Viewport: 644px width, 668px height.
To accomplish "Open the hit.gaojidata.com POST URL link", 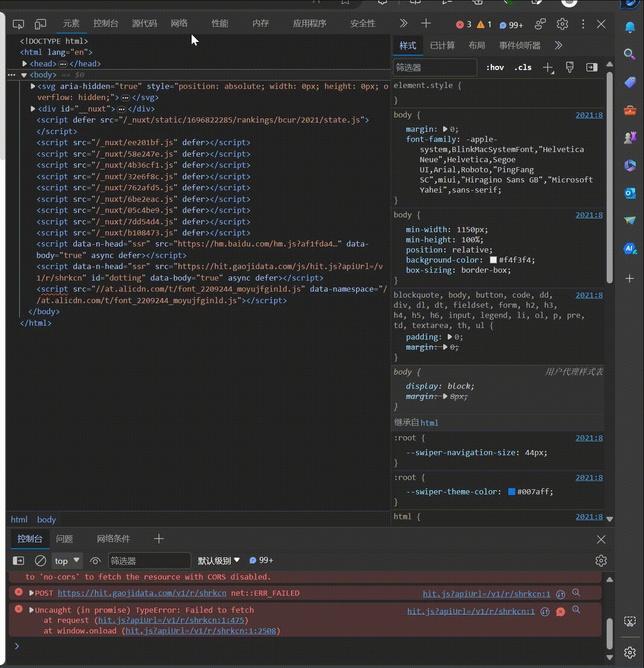I will click(x=142, y=593).
